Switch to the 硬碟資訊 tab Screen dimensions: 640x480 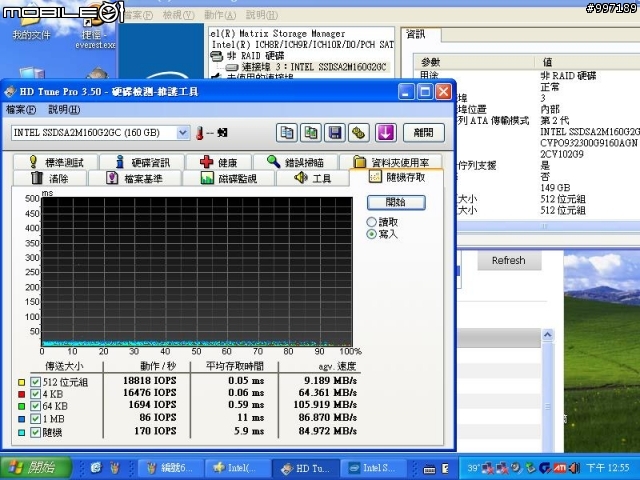click(142, 162)
